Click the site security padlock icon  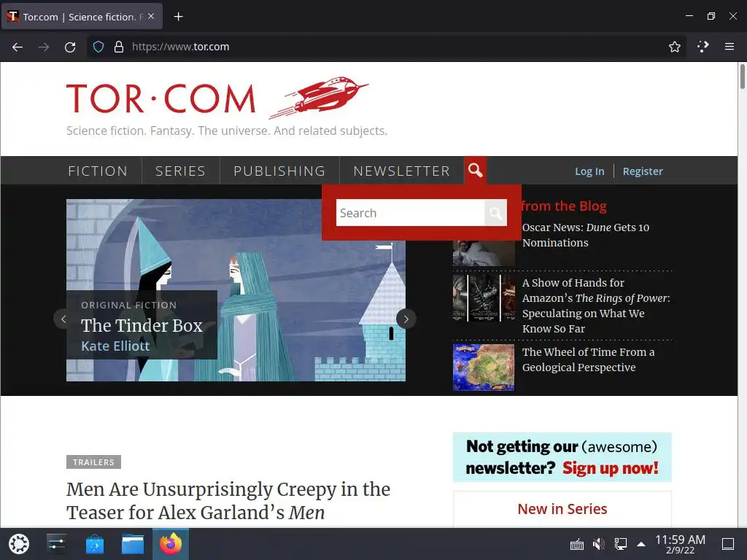click(x=119, y=47)
